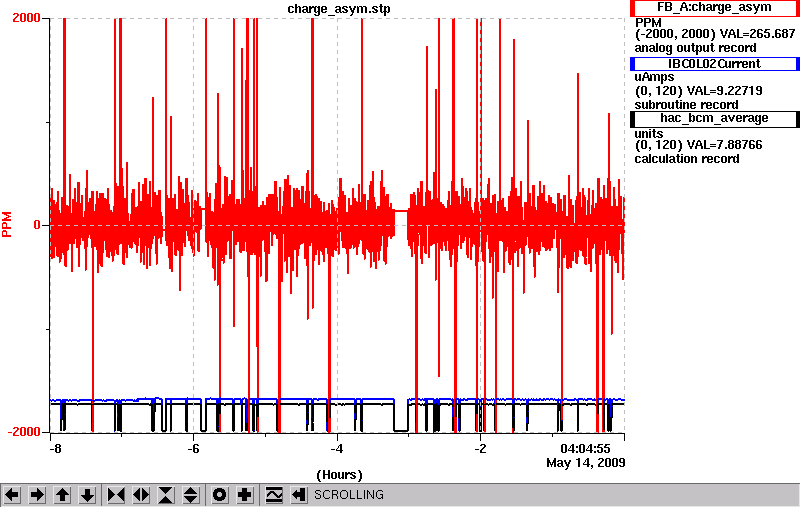The height and width of the screenshot is (507, 800).
Task: Click the charge_asym.stp plot title
Action: tap(339, 9)
